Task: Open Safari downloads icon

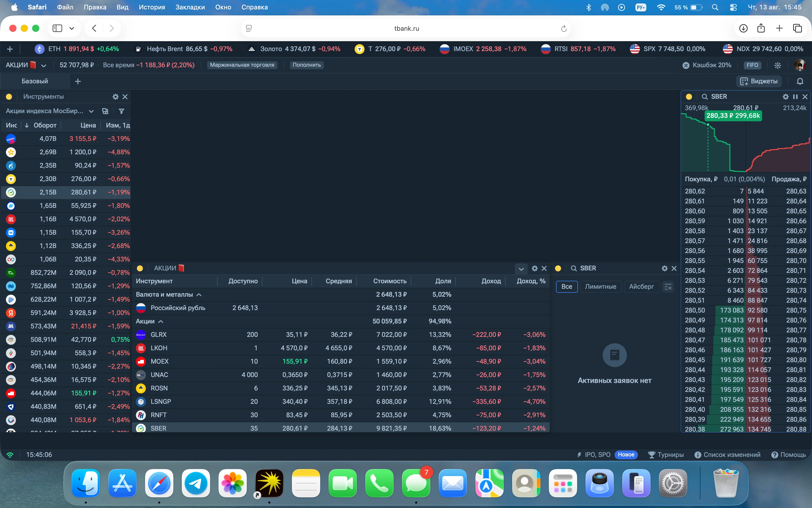Action: pos(743,29)
